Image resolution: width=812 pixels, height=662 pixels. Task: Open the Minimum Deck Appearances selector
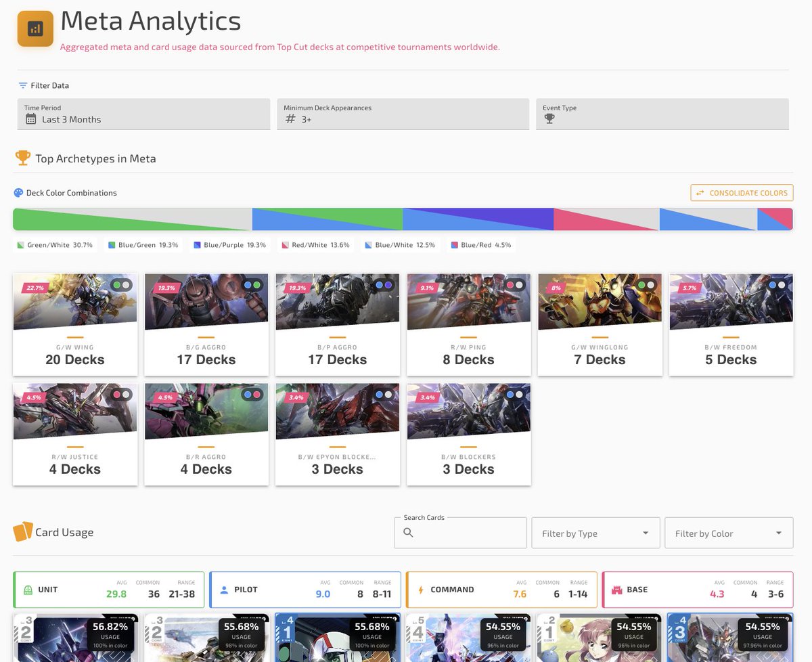tap(403, 114)
